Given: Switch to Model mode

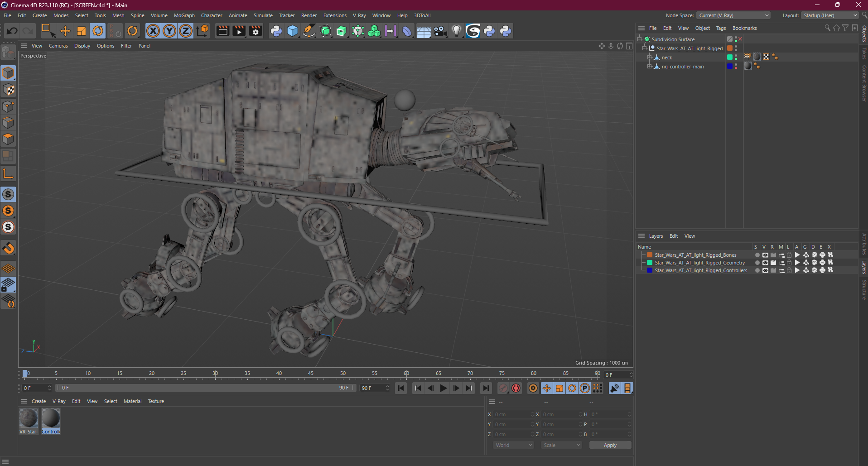Looking at the screenshot, I should [x=8, y=73].
